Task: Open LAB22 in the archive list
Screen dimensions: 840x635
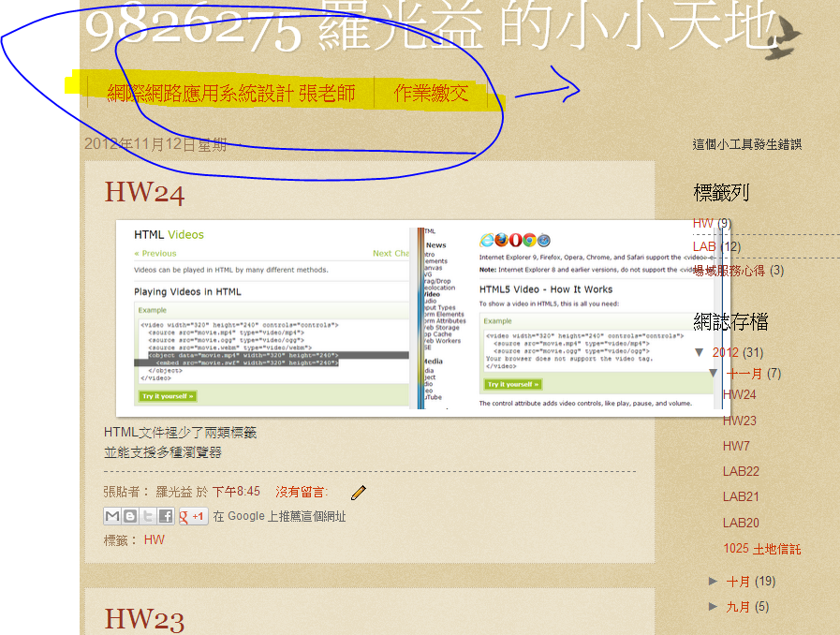Action: 741,471
